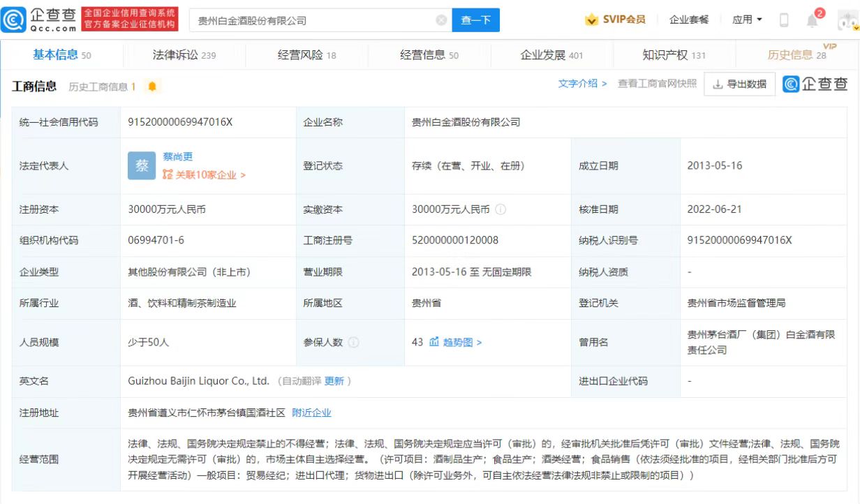Click 更新 beside the English name
Screen dimensions: 860x504
[334, 381]
